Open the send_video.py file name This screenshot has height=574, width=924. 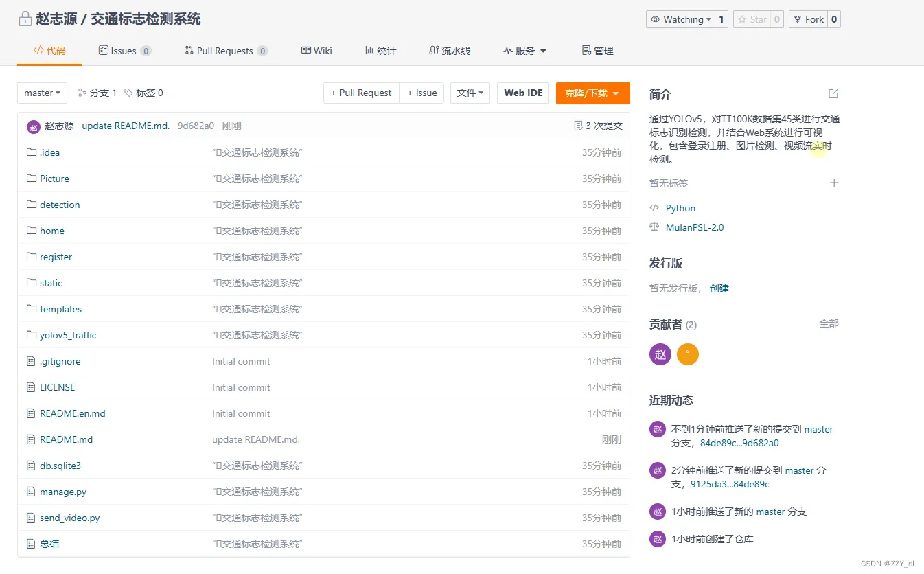tap(70, 518)
